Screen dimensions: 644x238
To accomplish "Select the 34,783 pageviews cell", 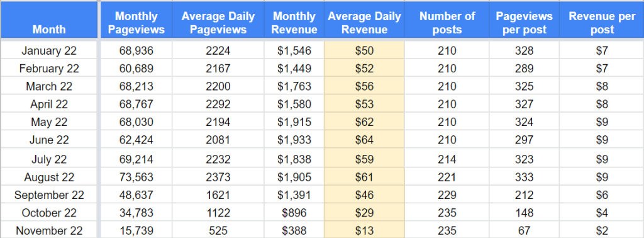I will pos(136,213).
